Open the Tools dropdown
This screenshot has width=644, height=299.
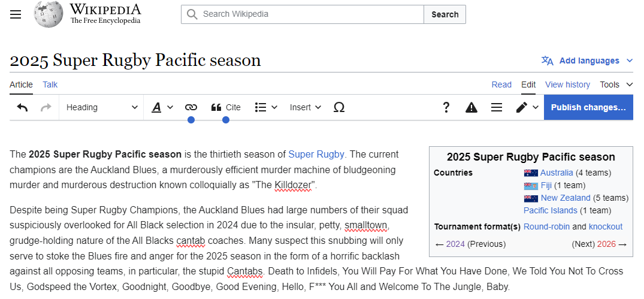[x=616, y=84]
